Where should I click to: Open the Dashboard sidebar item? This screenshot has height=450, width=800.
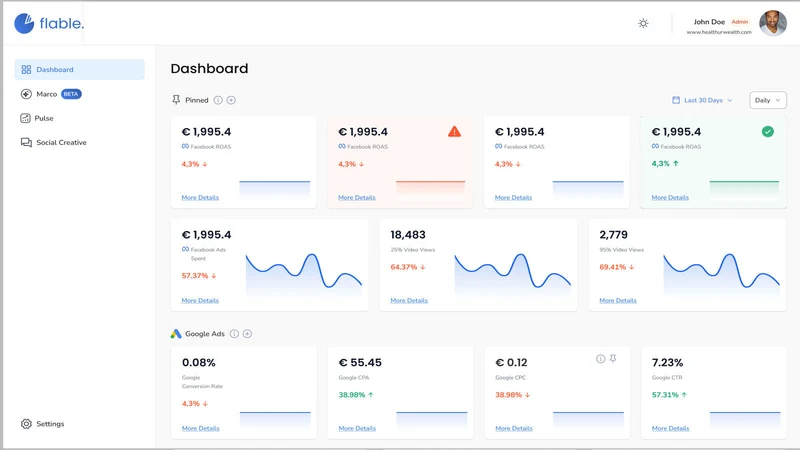80,69
